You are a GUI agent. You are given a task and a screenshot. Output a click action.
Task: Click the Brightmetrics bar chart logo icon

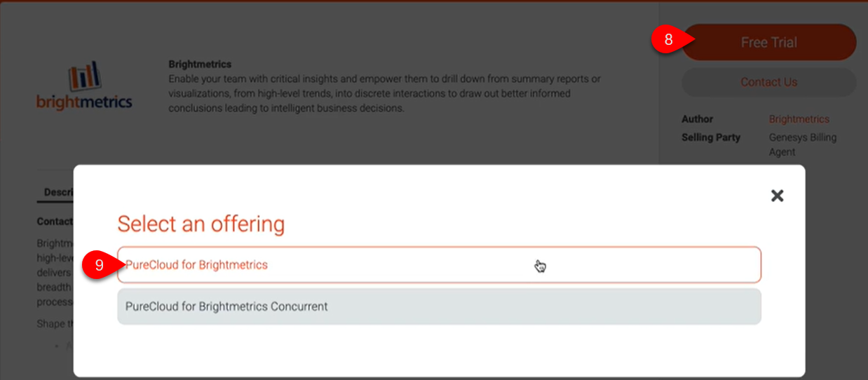tap(84, 76)
